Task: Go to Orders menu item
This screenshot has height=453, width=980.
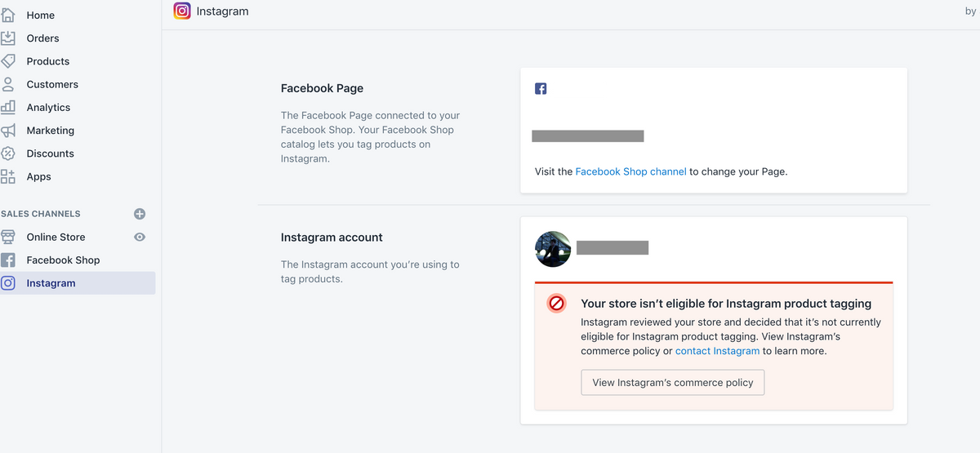Action: [42, 38]
